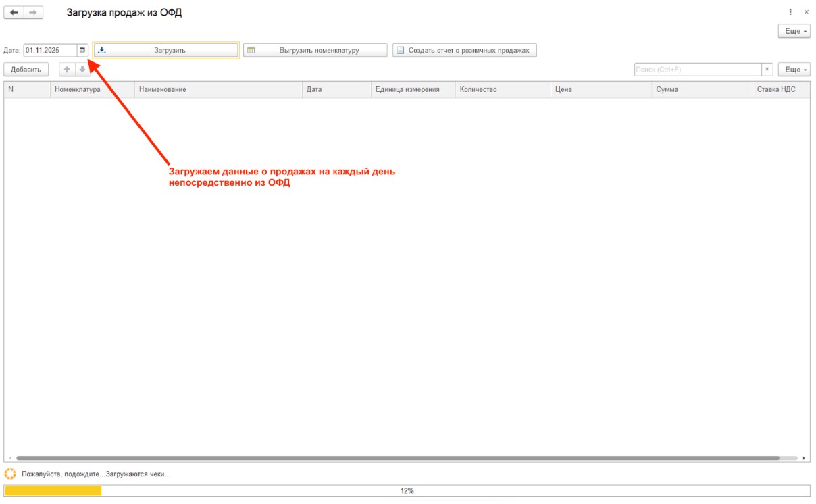Sort by the Номенклатура column header
Image resolution: width=816 pixels, height=504 pixels.
tap(93, 89)
